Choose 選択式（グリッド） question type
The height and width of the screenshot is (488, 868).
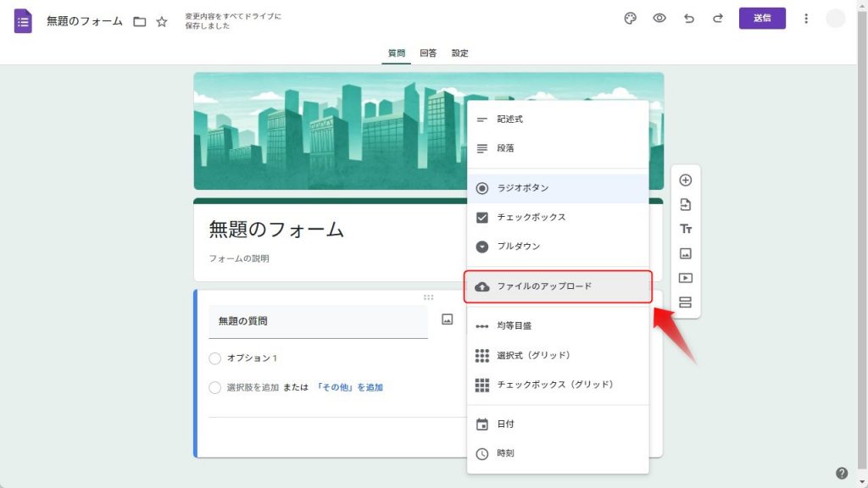(x=558, y=355)
